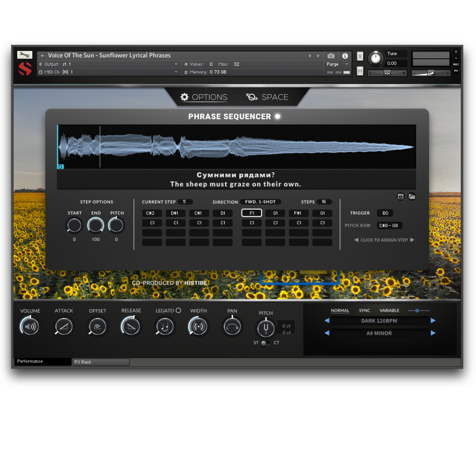
Task: Switch to the FX Rack tab
Action: 101,362
